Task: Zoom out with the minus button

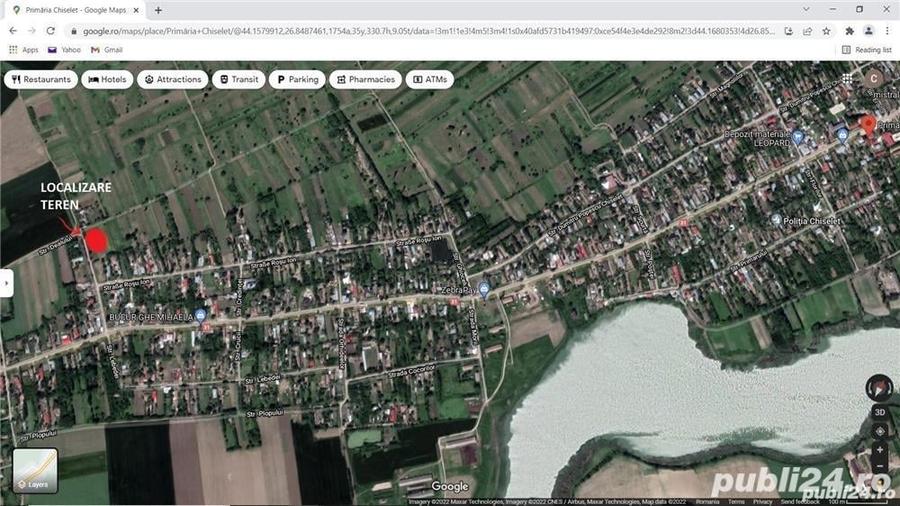Action: [x=879, y=466]
